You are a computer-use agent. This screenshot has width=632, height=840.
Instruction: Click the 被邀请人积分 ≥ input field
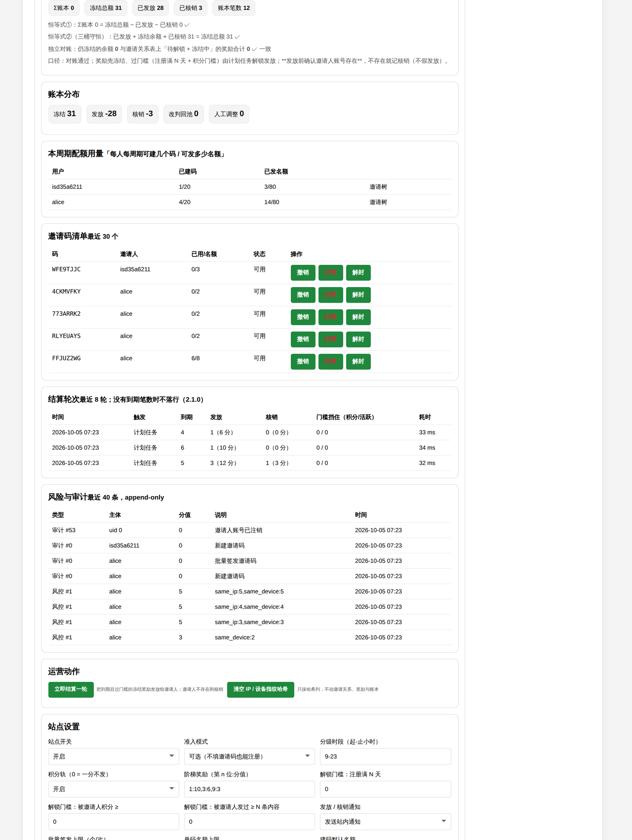114,822
